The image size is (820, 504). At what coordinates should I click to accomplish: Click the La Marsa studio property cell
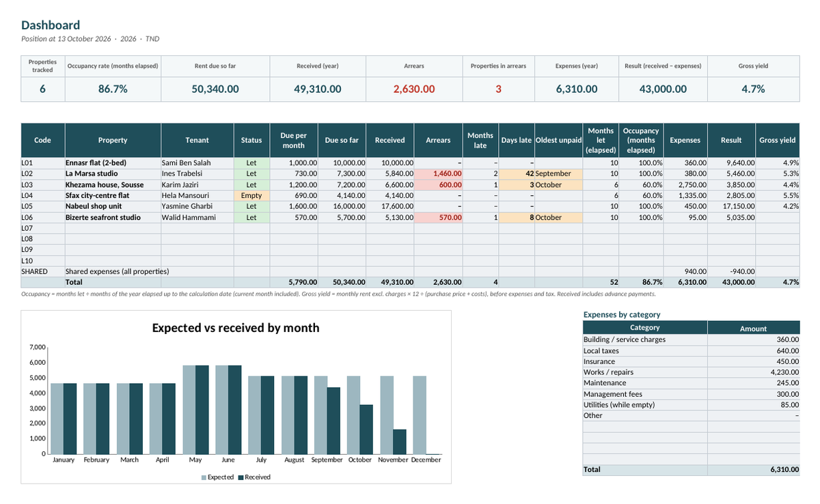coord(112,174)
